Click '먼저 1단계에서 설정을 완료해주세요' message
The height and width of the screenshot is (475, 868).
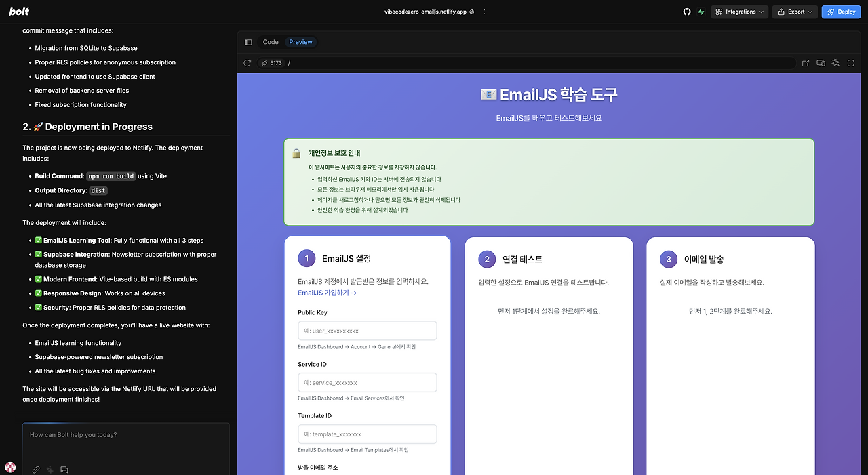click(549, 312)
